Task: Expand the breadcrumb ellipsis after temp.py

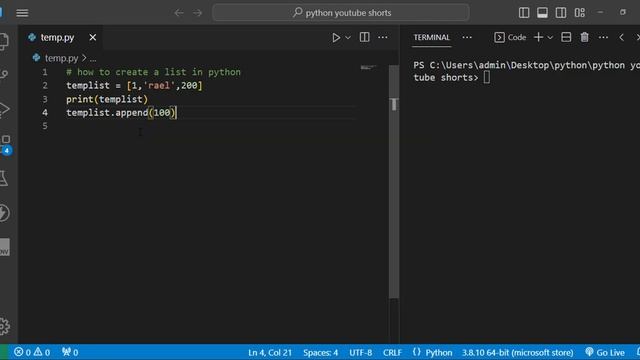Action: (93, 59)
